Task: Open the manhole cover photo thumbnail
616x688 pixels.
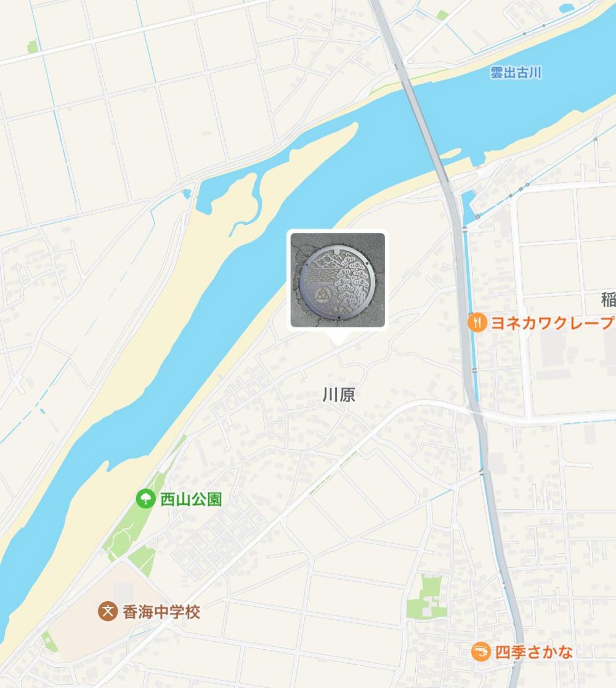Action: point(338,280)
